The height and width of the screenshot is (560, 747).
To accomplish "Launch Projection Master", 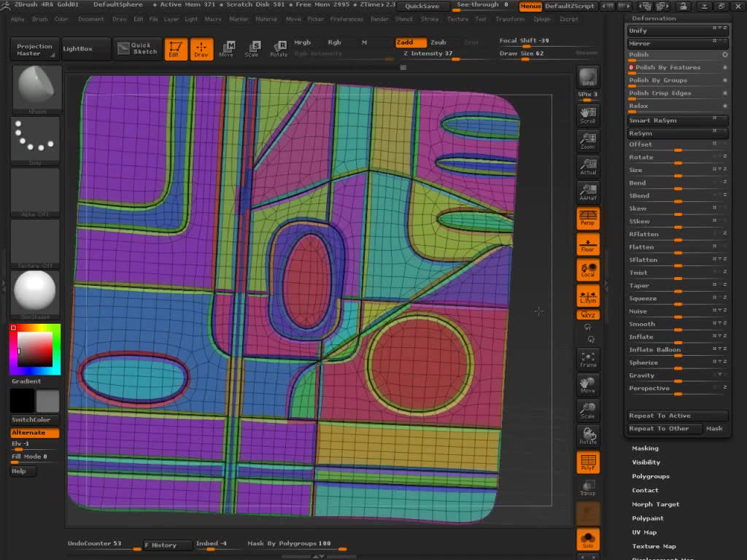I will click(35, 49).
